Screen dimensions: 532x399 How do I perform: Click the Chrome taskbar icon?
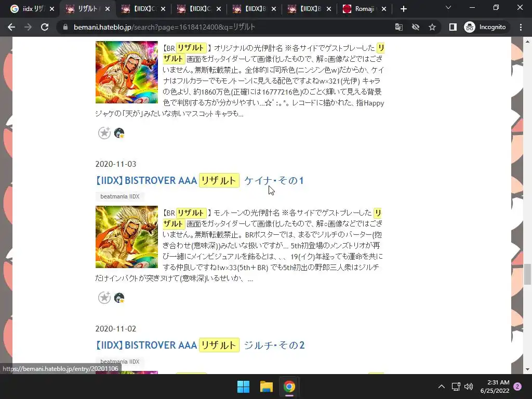click(289, 387)
